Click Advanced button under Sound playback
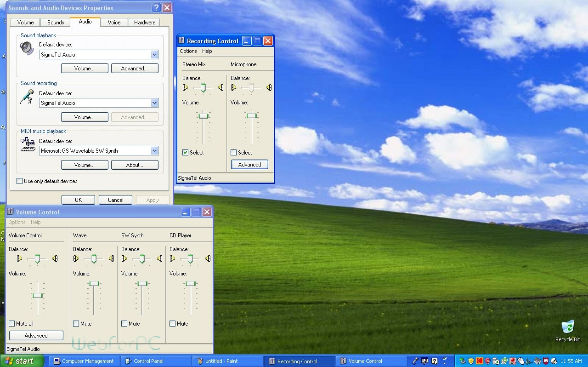Screen dimensions: 588x367 (x=135, y=69)
